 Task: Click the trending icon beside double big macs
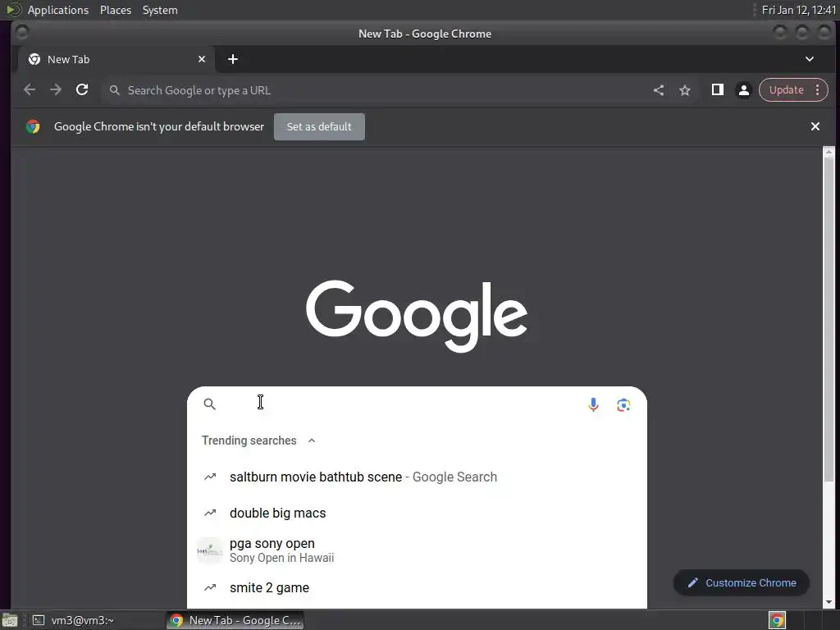tap(210, 514)
